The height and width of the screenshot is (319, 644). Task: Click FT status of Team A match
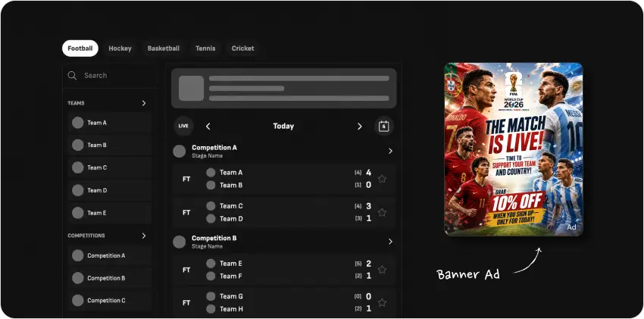pos(186,180)
